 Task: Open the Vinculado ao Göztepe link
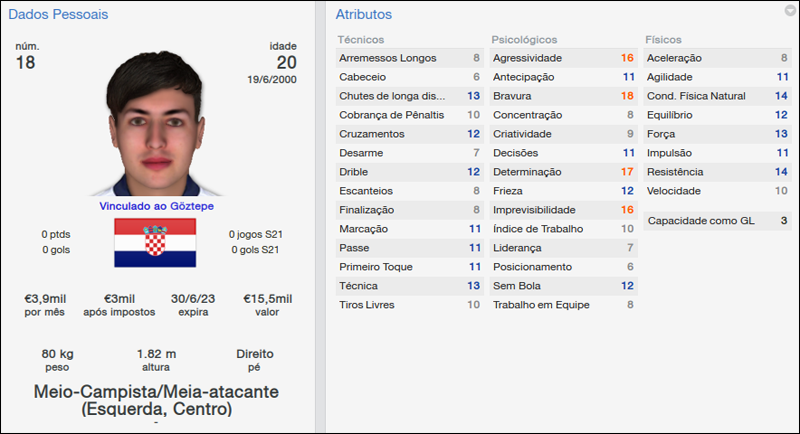click(154, 206)
